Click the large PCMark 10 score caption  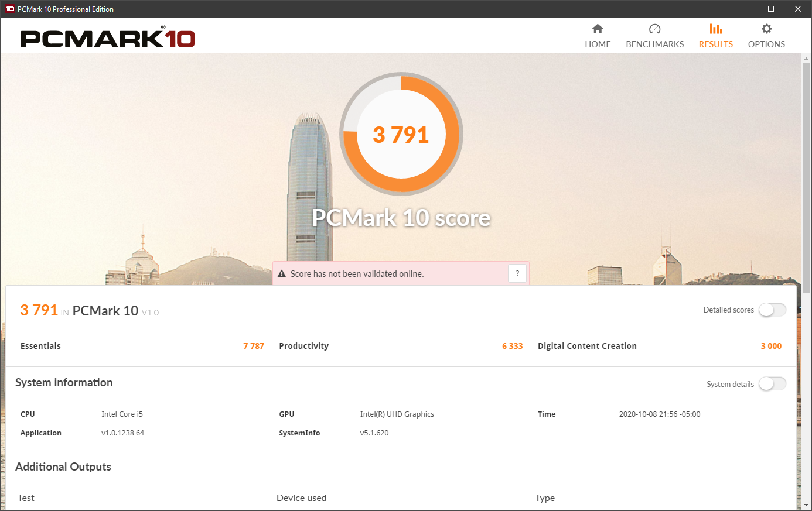pyautogui.click(x=401, y=218)
